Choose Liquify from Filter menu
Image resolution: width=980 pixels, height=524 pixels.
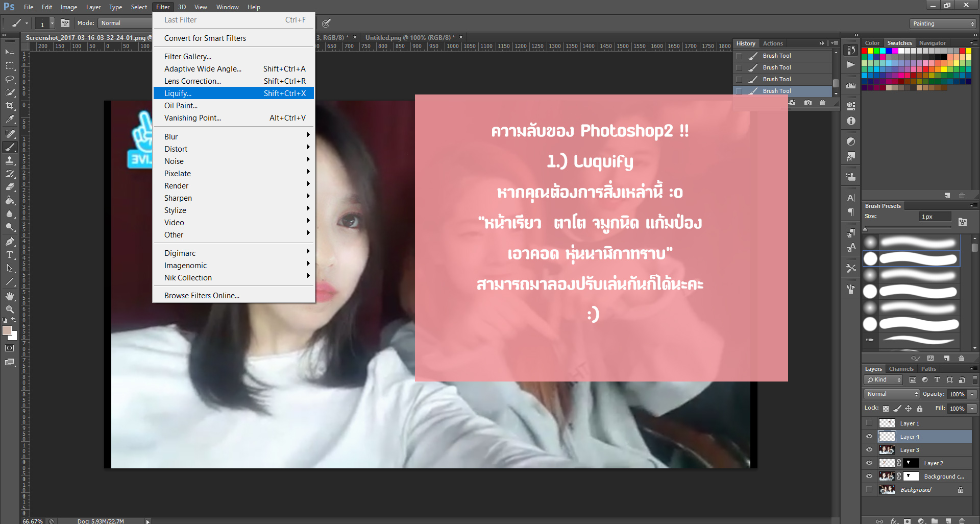(x=234, y=93)
